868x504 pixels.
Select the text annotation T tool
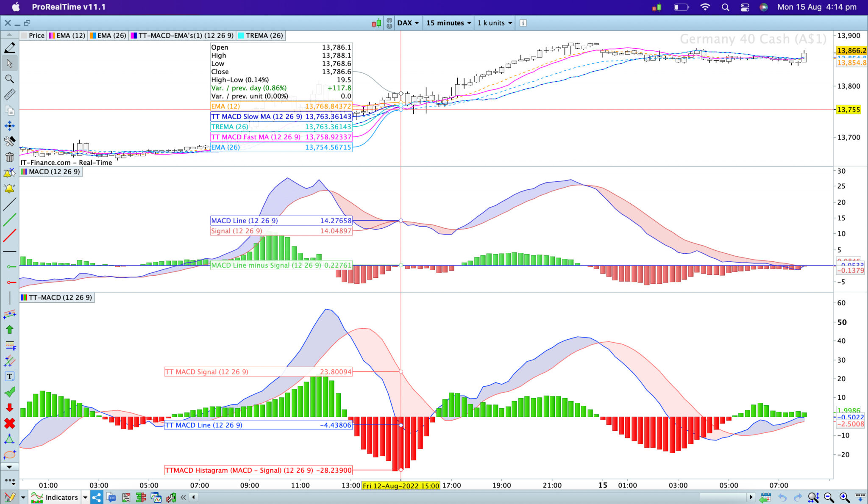(9, 377)
